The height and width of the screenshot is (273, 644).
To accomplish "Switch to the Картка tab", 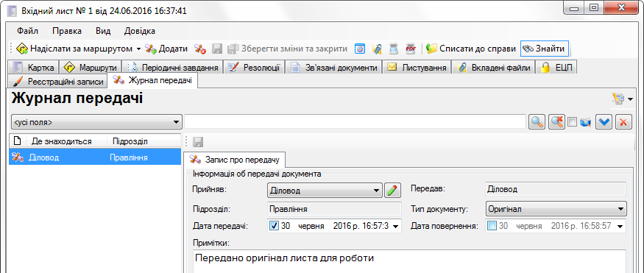I will coord(34,67).
